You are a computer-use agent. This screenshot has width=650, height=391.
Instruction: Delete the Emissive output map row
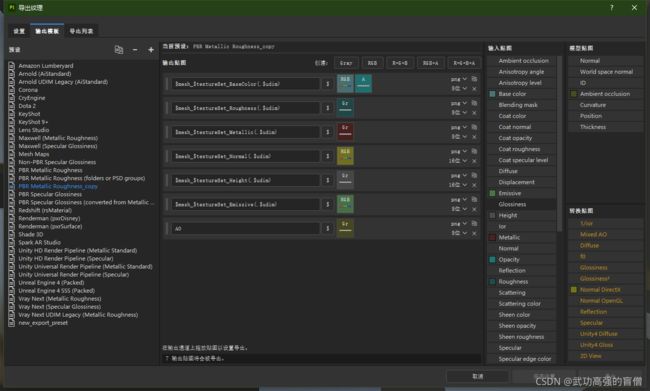pos(474,209)
